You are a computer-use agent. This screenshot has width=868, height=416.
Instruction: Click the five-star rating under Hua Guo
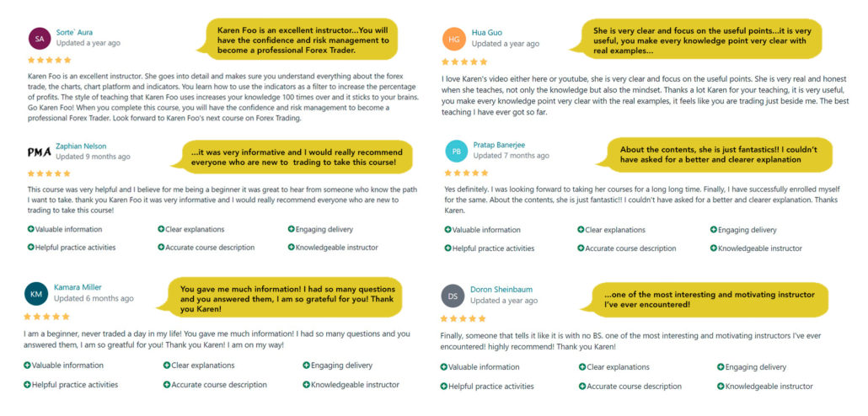(464, 61)
